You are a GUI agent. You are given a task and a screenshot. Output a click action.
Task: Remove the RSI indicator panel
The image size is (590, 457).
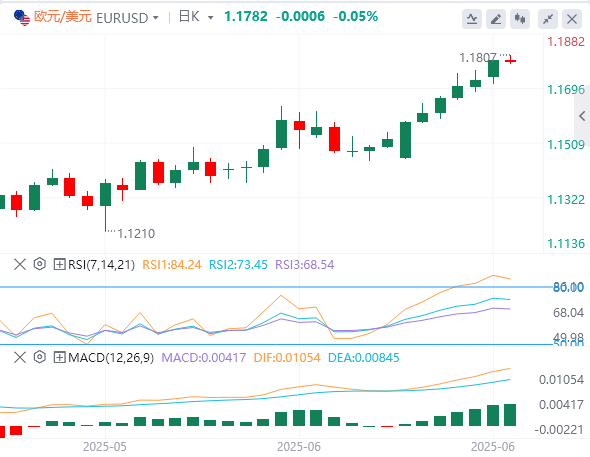(x=20, y=264)
